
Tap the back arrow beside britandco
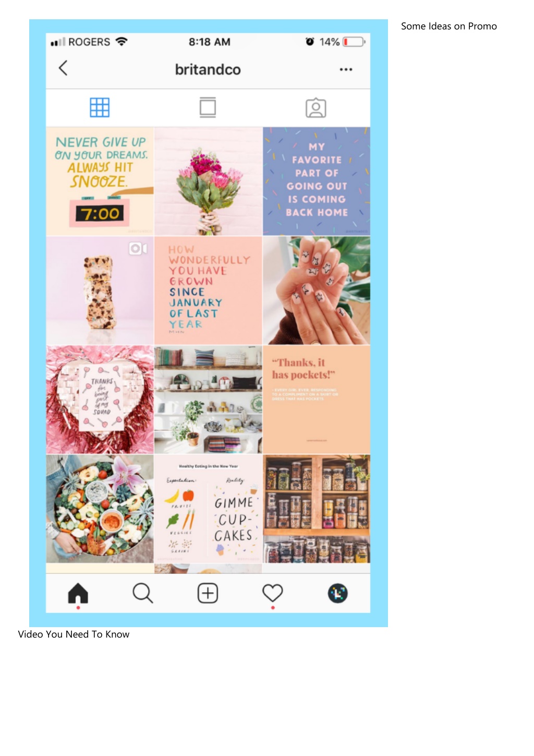[x=63, y=68]
